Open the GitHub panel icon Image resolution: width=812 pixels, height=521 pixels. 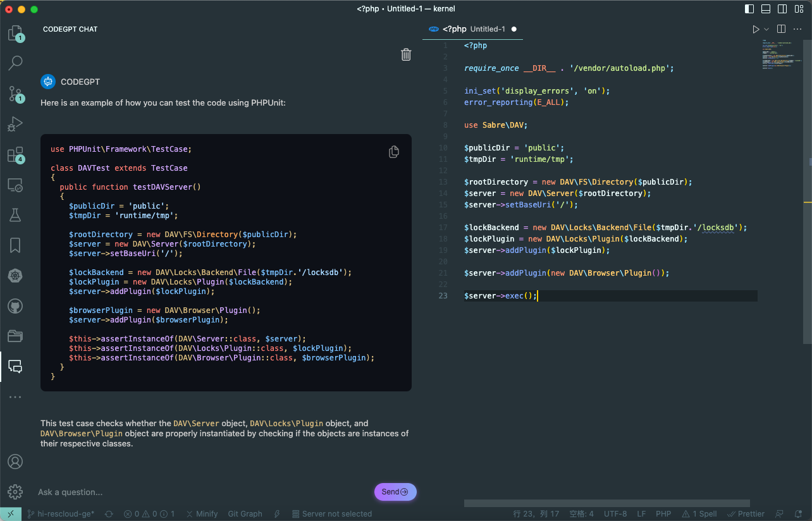pyautogui.click(x=15, y=307)
